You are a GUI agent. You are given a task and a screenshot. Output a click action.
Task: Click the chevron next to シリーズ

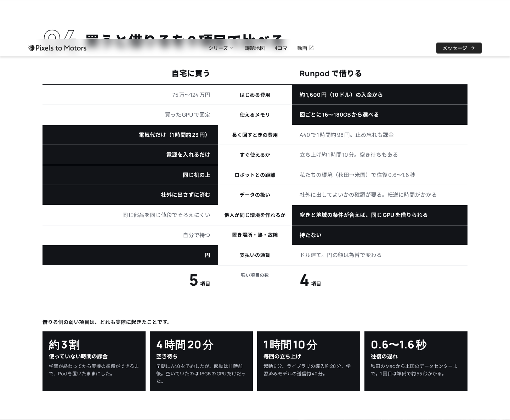tap(232, 48)
